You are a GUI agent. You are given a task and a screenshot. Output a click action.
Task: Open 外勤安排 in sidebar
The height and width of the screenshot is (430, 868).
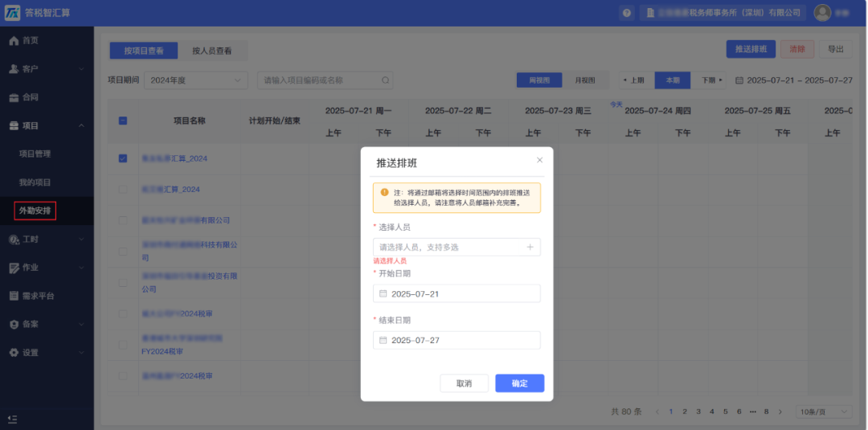coord(35,211)
